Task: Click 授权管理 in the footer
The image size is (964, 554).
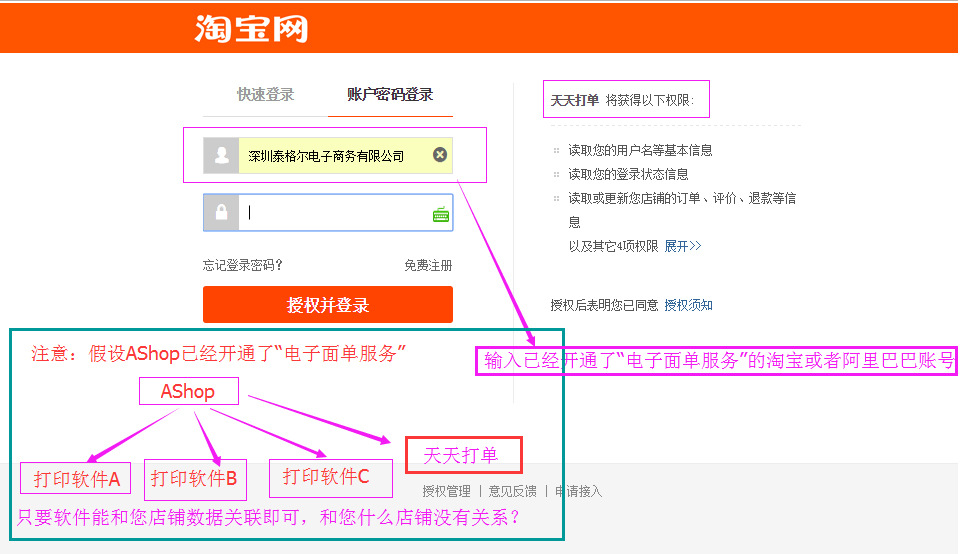Action: tap(446, 491)
